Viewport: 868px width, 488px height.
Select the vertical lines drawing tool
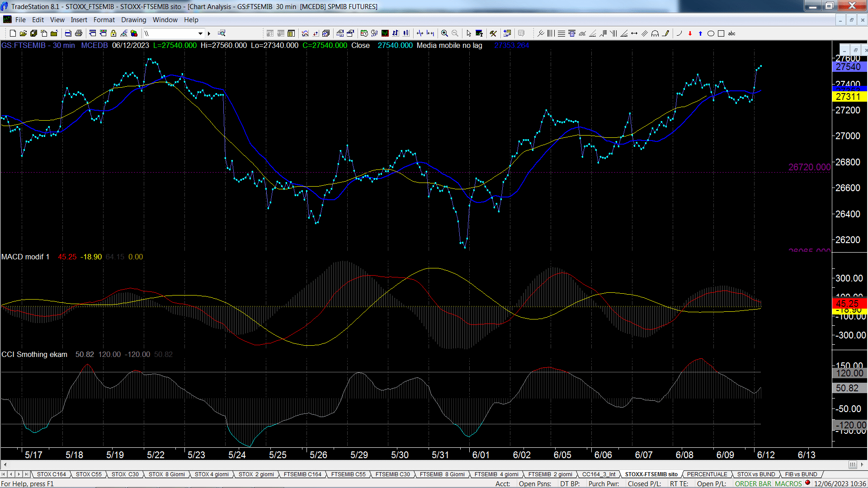(x=551, y=33)
